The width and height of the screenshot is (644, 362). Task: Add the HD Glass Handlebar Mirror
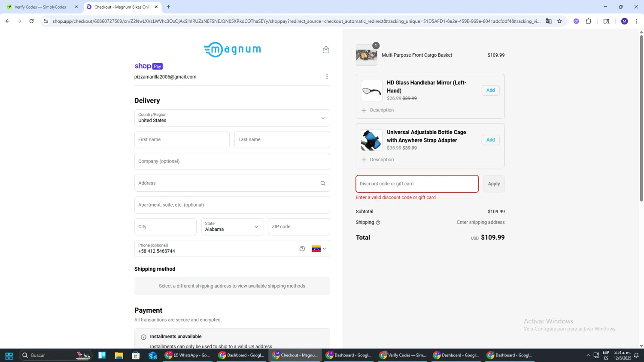point(490,90)
